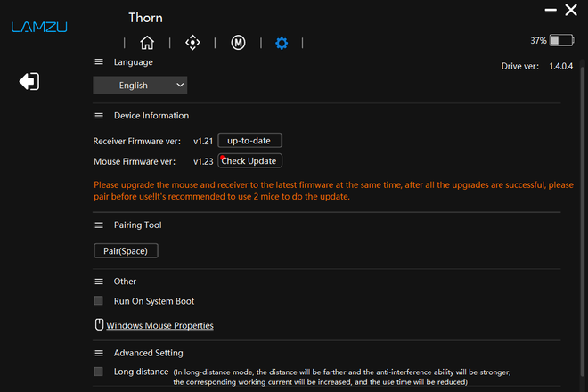Open Windows Mouse Properties link
This screenshot has width=588, height=392.
pos(159,326)
